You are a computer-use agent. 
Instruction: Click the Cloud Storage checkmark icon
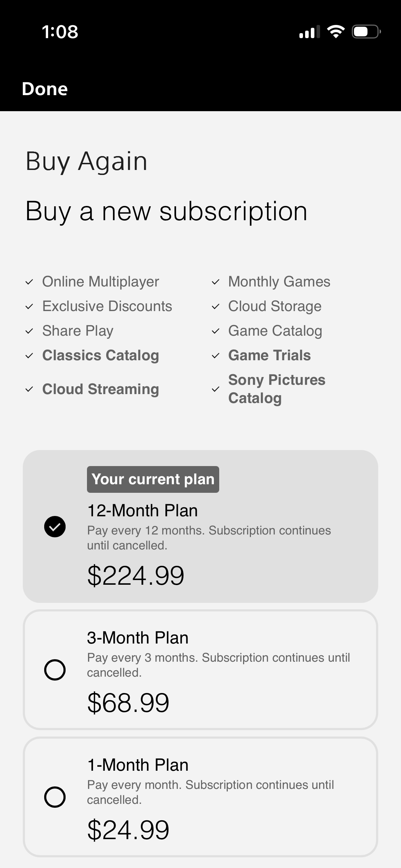[x=215, y=306]
